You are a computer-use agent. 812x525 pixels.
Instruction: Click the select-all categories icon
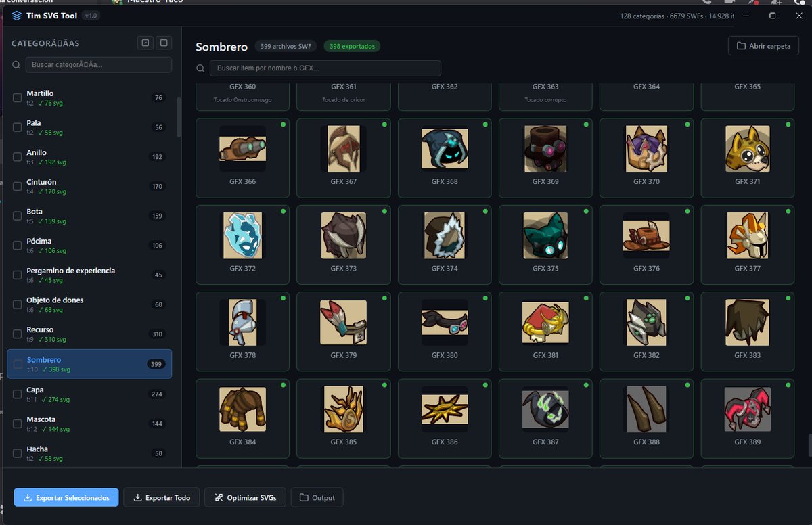[x=145, y=43]
